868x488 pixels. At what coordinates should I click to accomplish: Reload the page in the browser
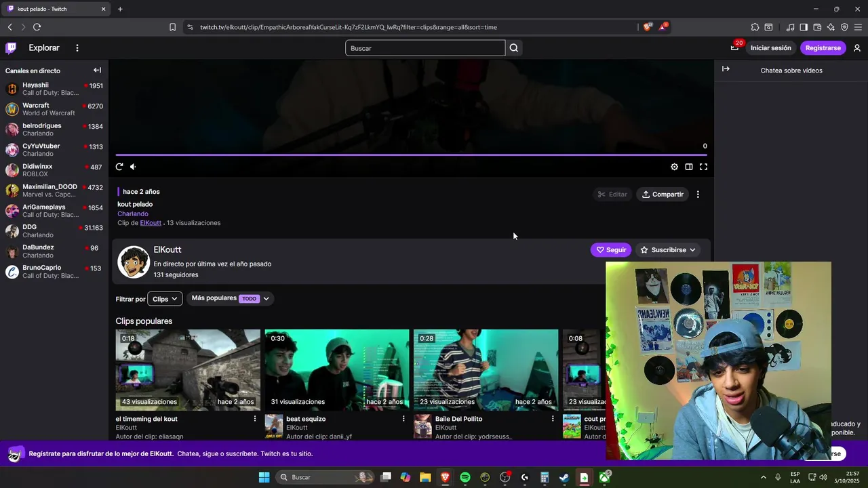37,27
